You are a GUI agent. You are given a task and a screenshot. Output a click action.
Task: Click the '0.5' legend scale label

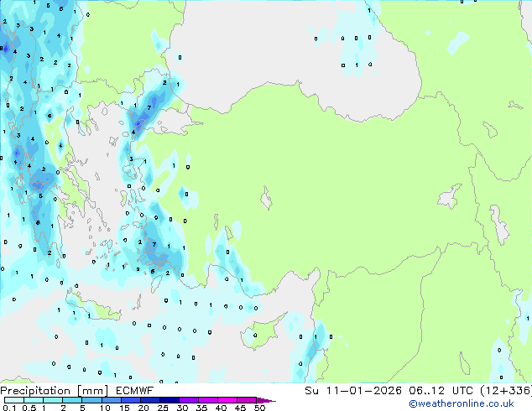click(x=29, y=408)
